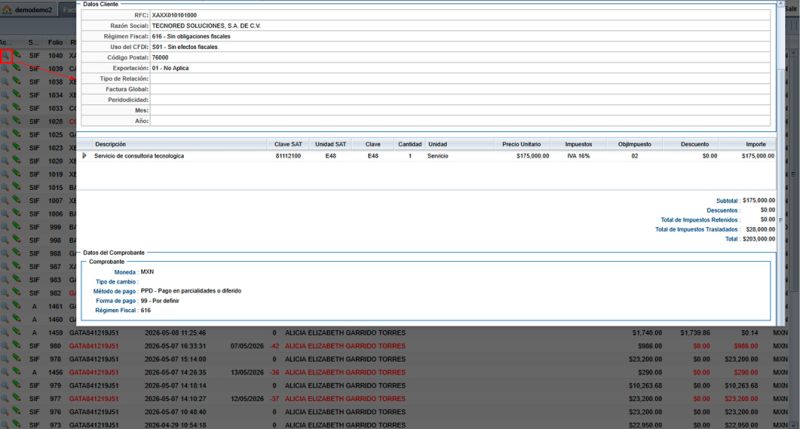Open magnifier icon for folio 1025
The image size is (800, 429).
(5, 134)
